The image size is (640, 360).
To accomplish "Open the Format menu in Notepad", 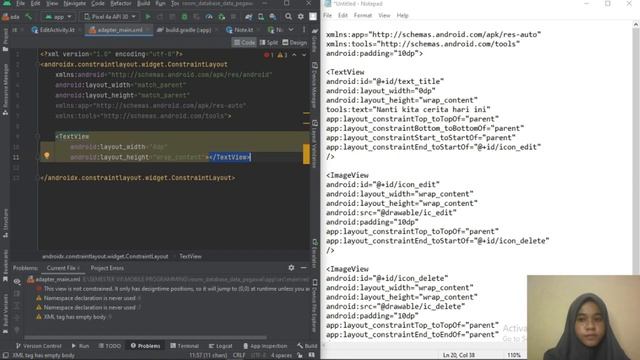I will coord(362,16).
